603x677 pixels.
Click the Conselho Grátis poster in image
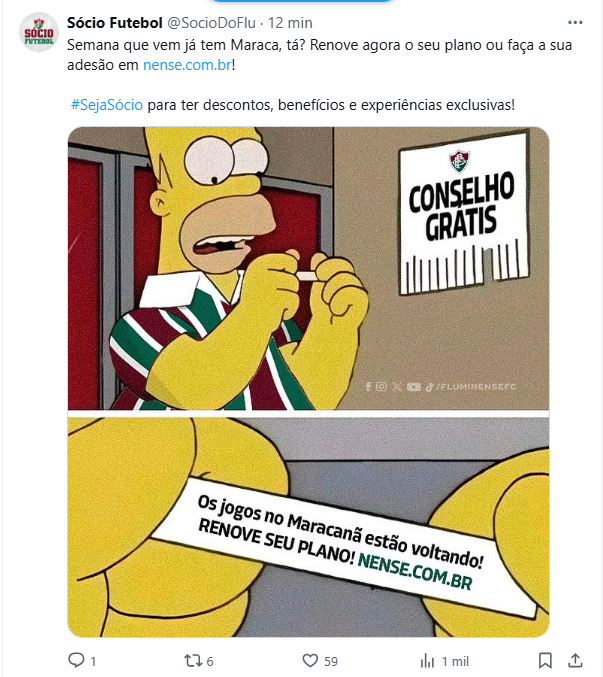point(464,214)
